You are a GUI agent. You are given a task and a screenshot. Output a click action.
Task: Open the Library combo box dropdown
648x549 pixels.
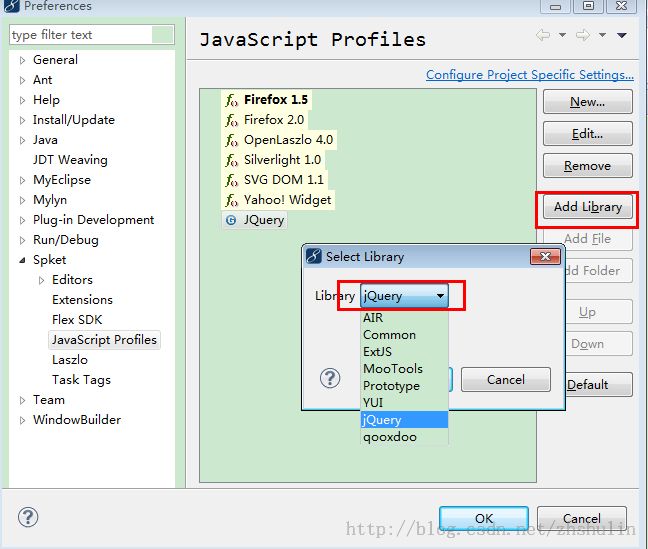[x=440, y=296]
